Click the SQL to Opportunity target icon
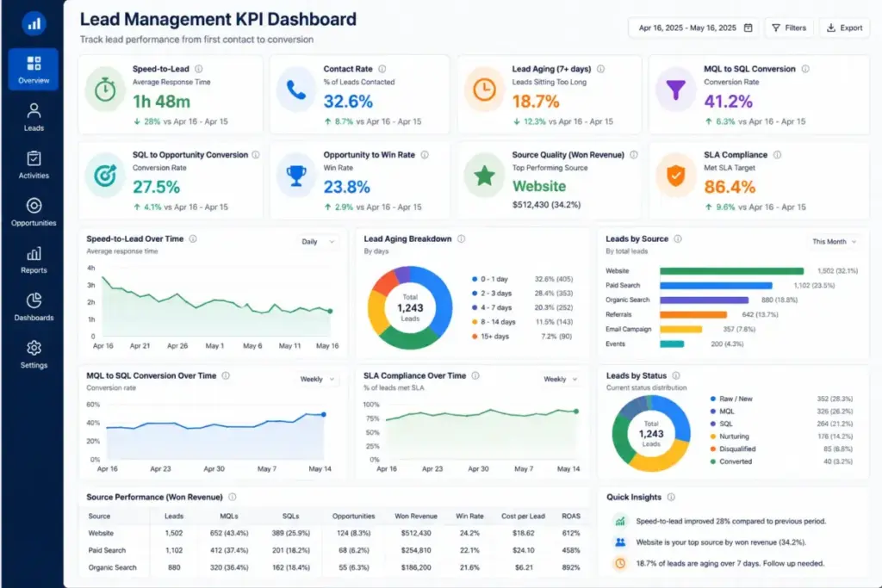The image size is (882, 588). 104,176
